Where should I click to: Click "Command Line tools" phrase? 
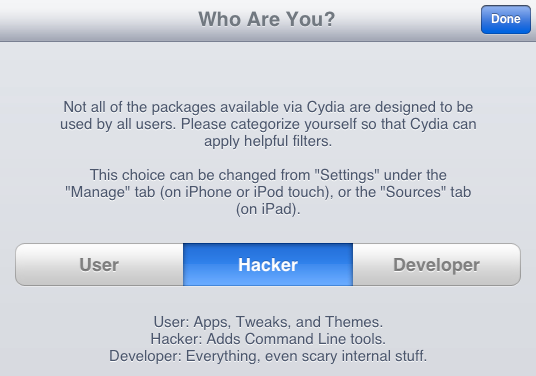pos(314,339)
